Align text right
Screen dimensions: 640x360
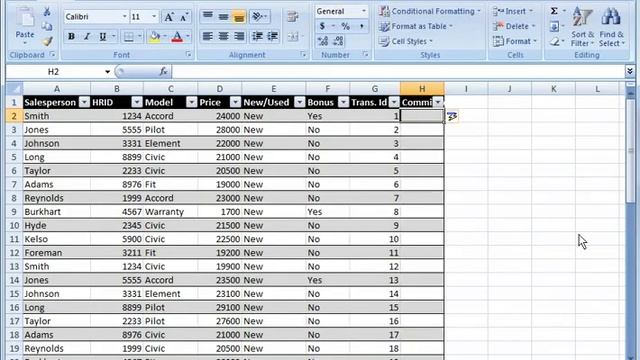coord(239,37)
